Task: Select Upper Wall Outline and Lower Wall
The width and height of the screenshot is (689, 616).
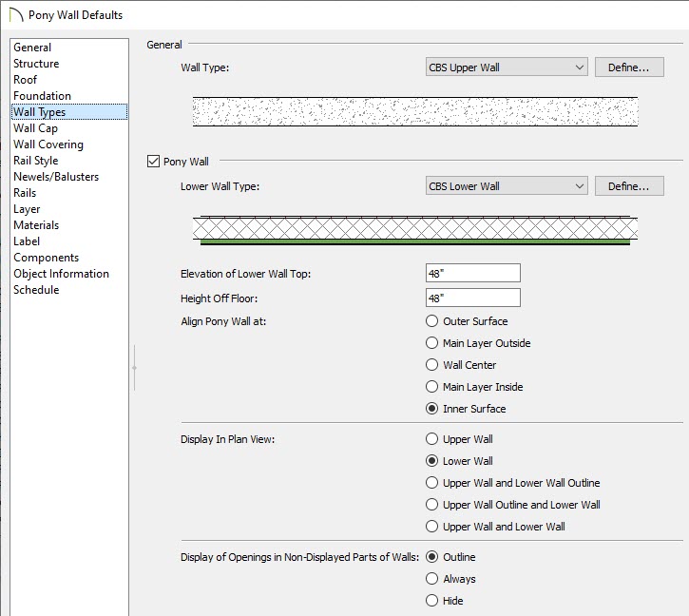Action: coord(432,505)
